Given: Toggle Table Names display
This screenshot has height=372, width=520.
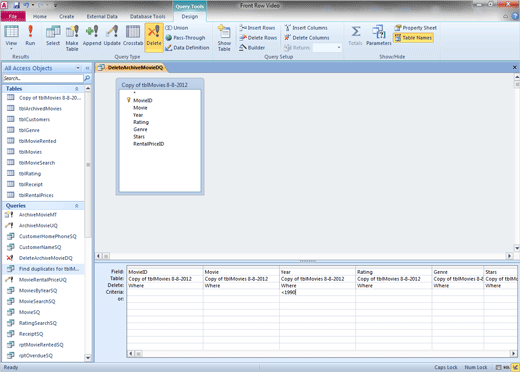Looking at the screenshot, I should coord(413,38).
